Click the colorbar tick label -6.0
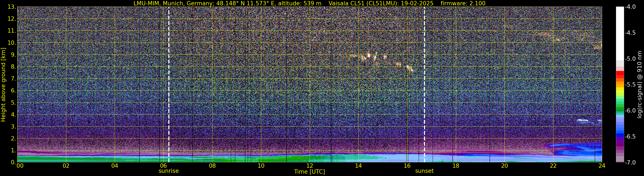This screenshot has height=176, width=644. [x=630, y=111]
